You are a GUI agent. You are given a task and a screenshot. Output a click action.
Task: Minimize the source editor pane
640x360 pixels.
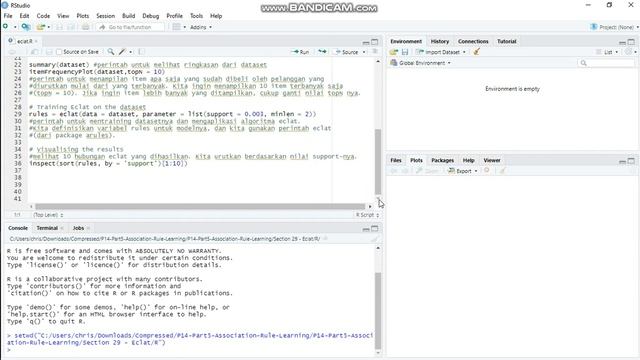tap(366, 42)
